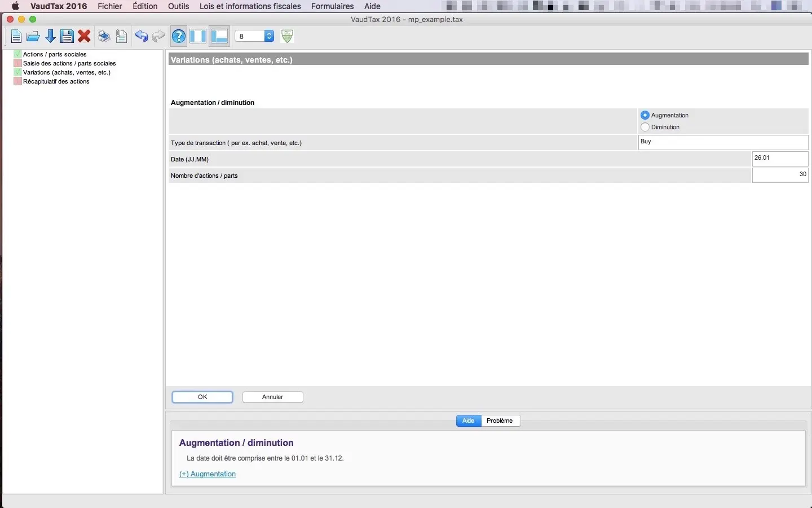Screen dimensions: 812x508
Task: Toggle the help question mark icon
Action: click(x=178, y=37)
